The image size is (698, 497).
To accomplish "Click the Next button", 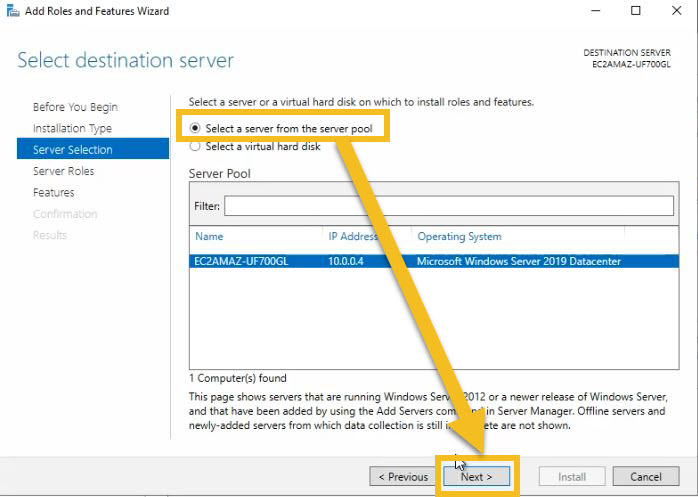I will point(476,477).
